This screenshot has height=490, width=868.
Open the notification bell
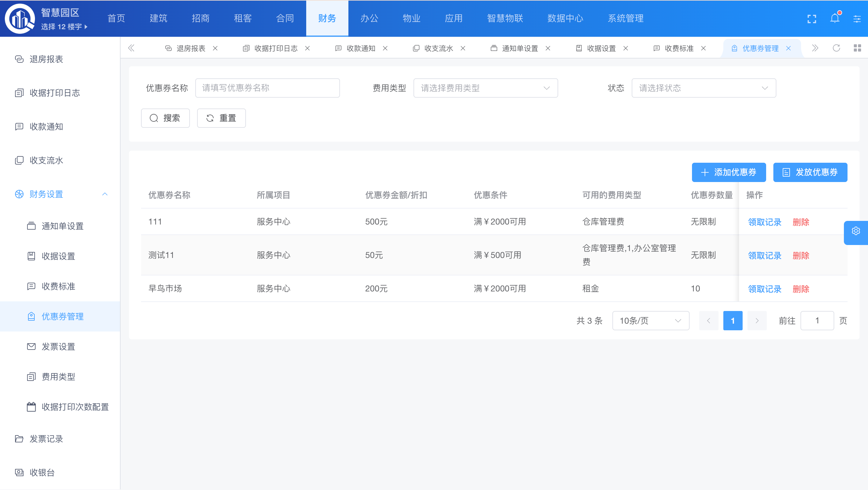835,18
